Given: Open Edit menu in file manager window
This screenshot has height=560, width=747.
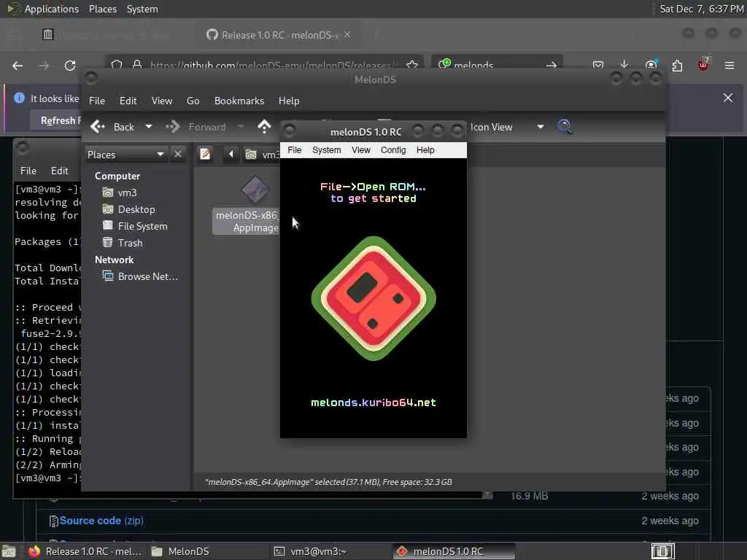Looking at the screenshot, I should (x=128, y=101).
